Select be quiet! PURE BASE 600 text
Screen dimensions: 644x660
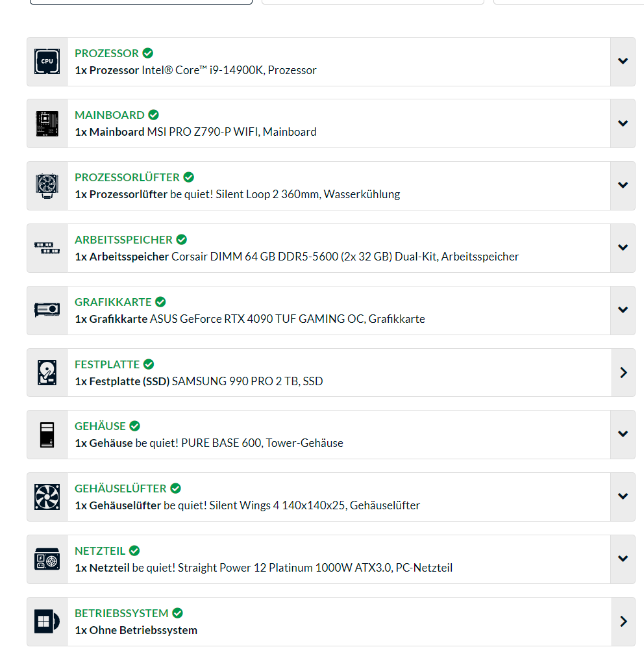coord(239,443)
